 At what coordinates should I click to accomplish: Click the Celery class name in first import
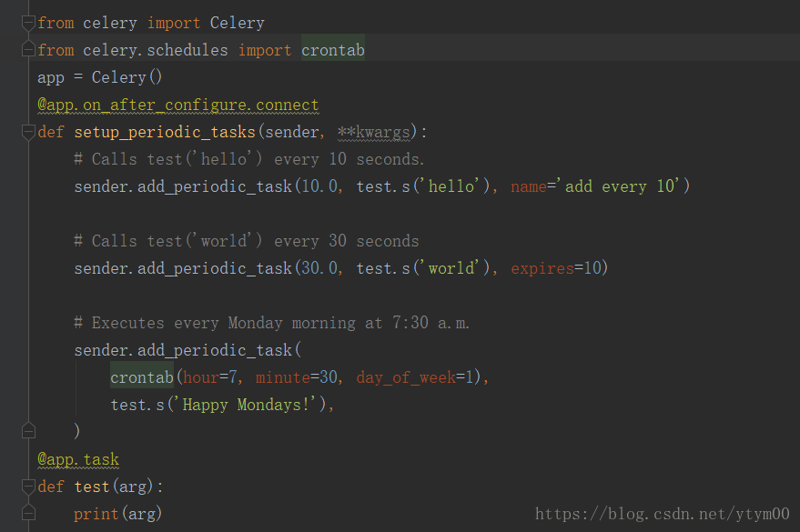238,24
